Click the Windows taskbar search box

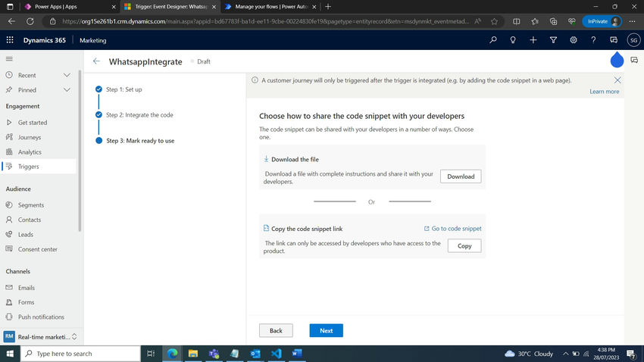pos(81,354)
